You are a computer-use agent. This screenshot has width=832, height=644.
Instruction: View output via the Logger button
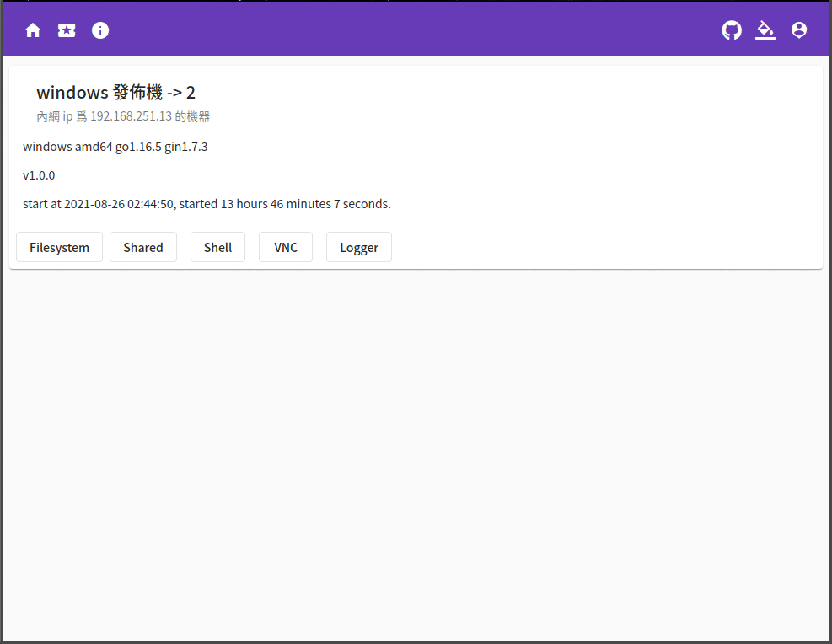point(358,247)
